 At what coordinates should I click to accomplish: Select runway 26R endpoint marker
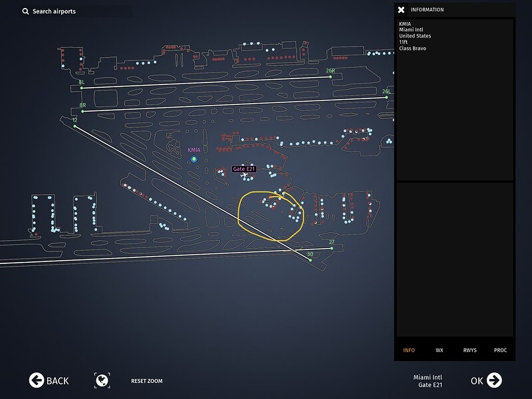click(x=331, y=76)
